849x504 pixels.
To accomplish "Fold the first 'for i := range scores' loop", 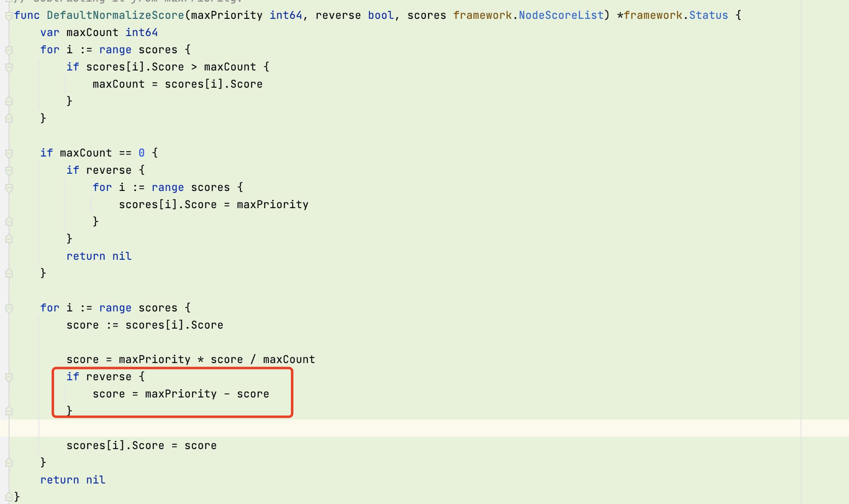I will pyautogui.click(x=9, y=50).
